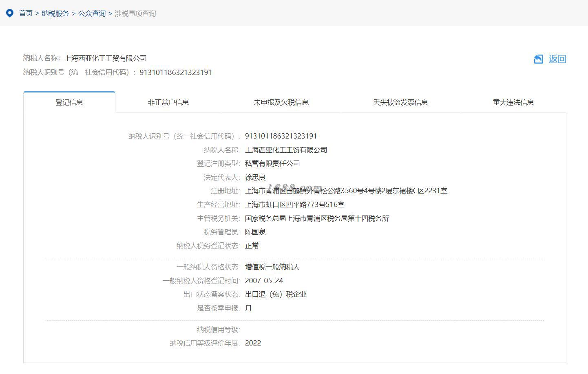Click business address 四平路773号516室
Viewport: 588px width, 374px height.
tap(295, 205)
